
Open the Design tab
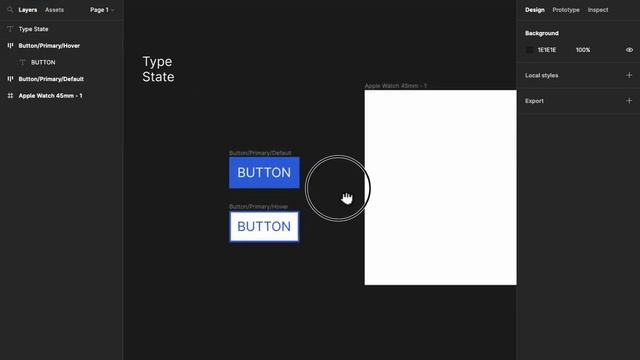pyautogui.click(x=535, y=10)
